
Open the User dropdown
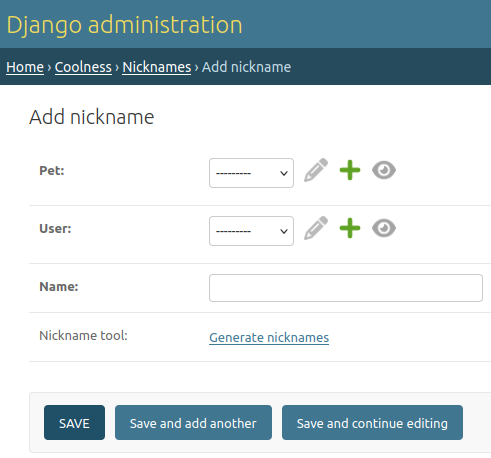pos(251,231)
